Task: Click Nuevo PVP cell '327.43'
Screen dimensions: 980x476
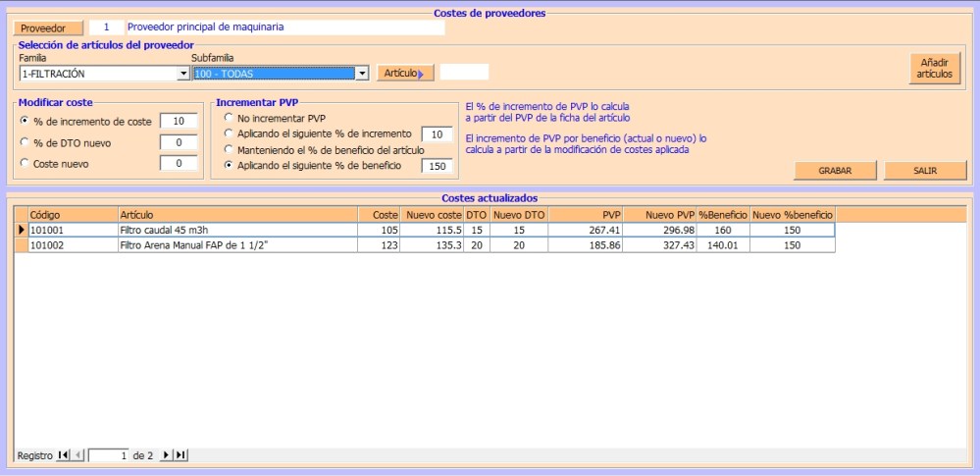Action: [660, 245]
